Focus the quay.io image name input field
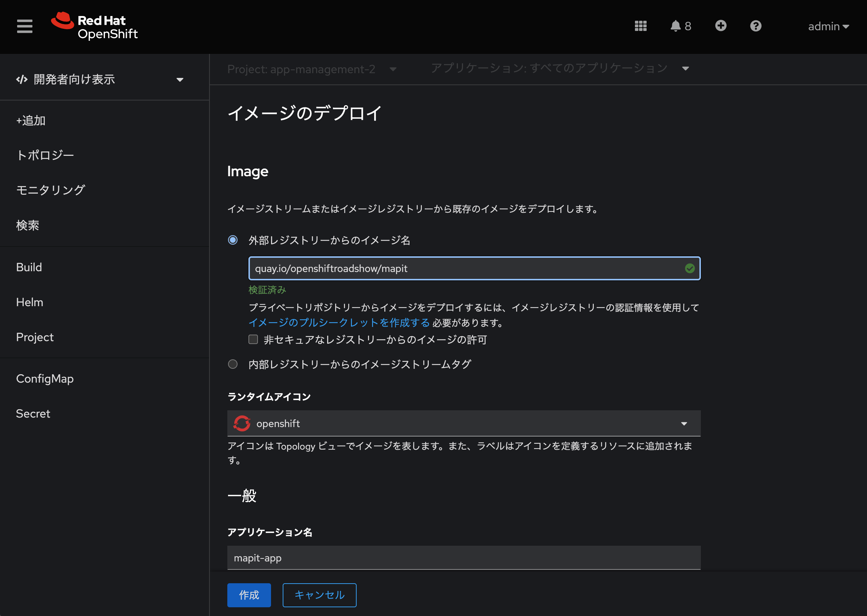867x616 pixels. 474,268
